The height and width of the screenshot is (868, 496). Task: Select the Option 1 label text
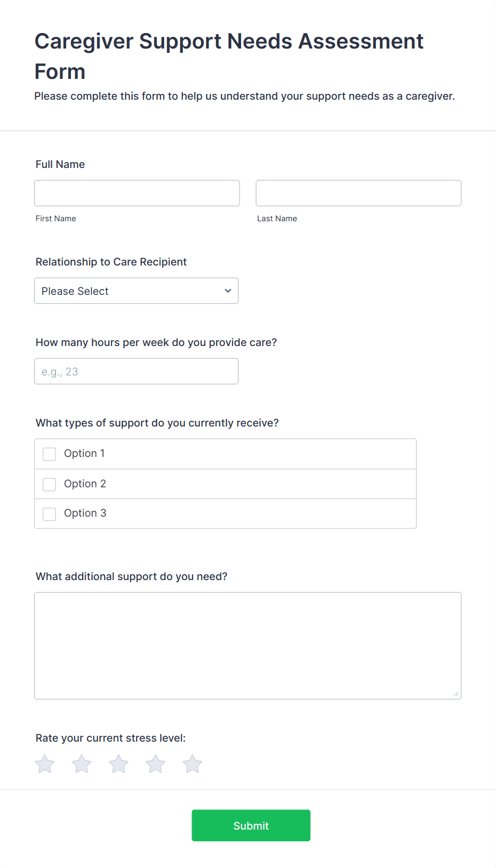click(84, 453)
